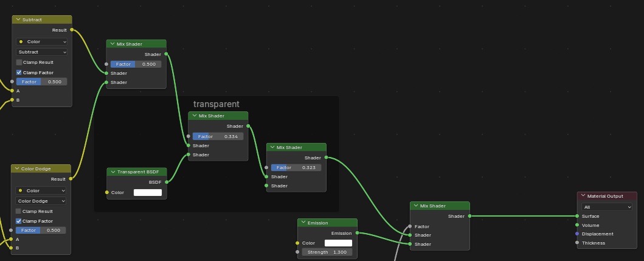Click the Factor 0.334 slider in Mix Shader

coord(218,136)
